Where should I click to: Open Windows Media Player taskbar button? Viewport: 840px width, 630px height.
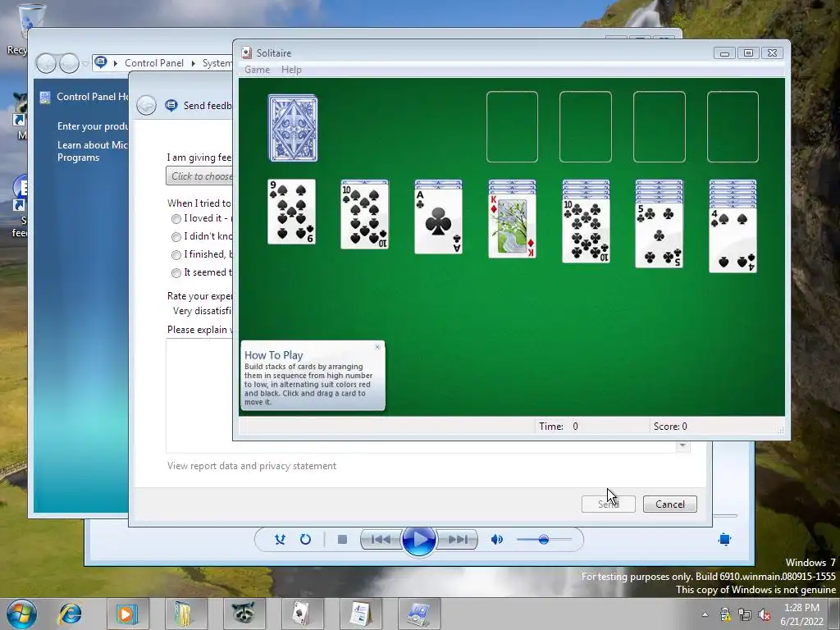(127, 614)
